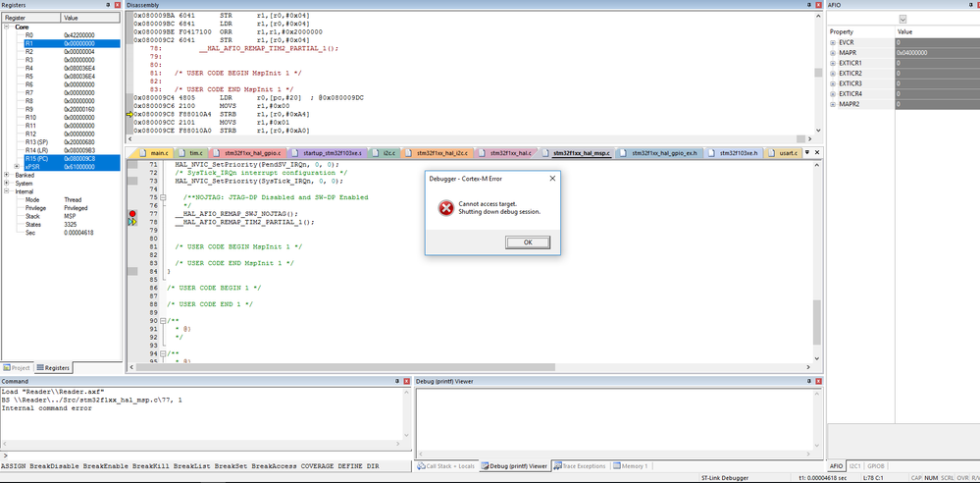
Task: Expand the EVCR property in AFIO
Action: tap(833, 42)
